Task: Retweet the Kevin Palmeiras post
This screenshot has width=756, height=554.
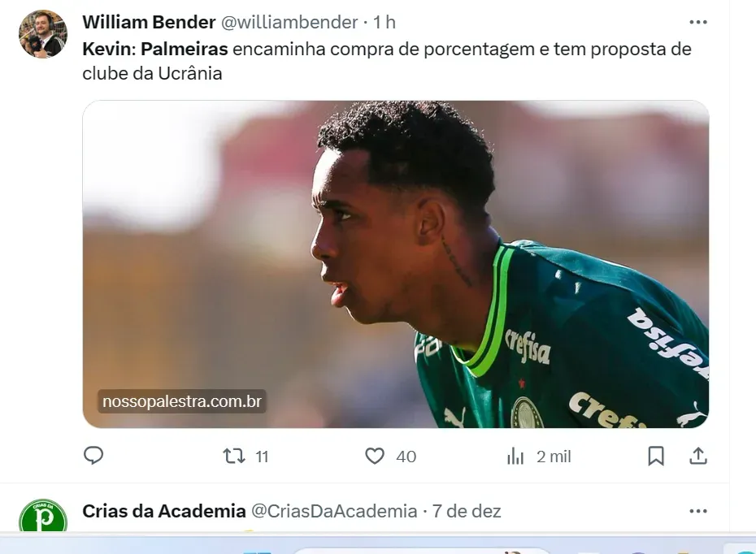Action: (234, 456)
